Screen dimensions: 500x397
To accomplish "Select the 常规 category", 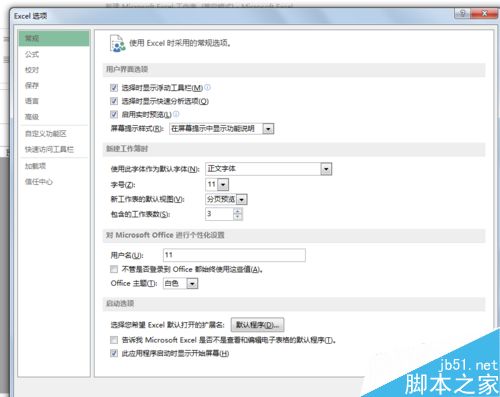I will pos(54,38).
